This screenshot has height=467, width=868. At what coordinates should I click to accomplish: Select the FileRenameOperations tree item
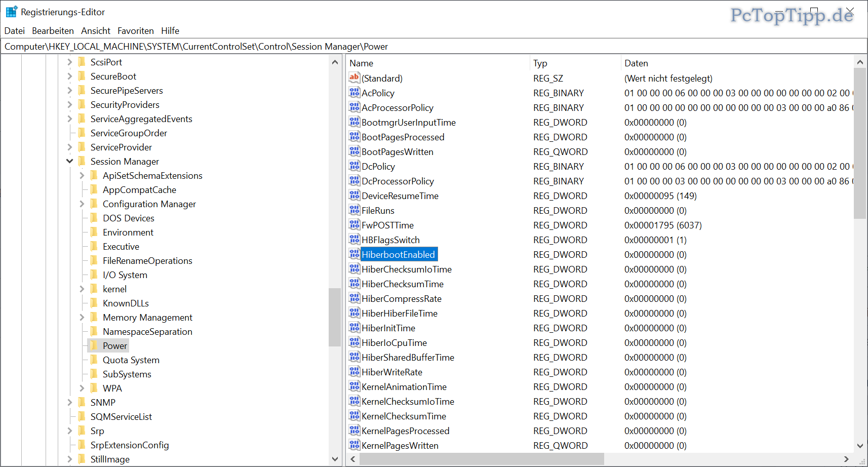pyautogui.click(x=147, y=260)
